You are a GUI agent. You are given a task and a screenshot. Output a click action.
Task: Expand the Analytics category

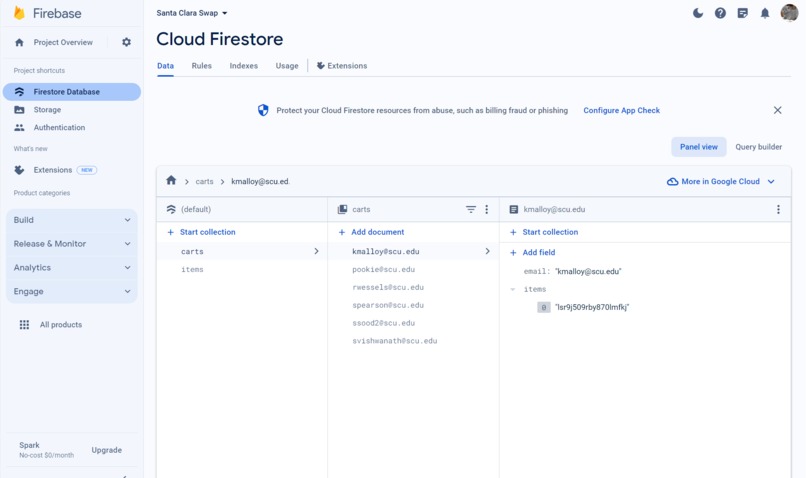point(71,267)
